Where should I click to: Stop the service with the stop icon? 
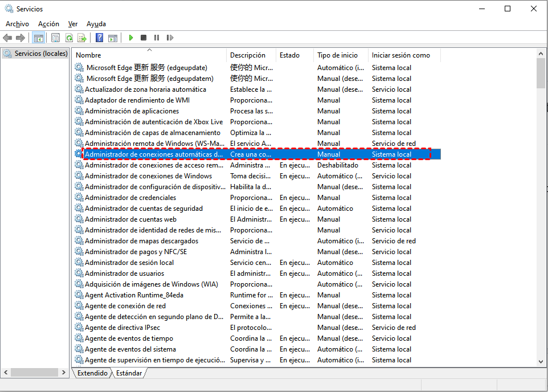click(x=144, y=38)
